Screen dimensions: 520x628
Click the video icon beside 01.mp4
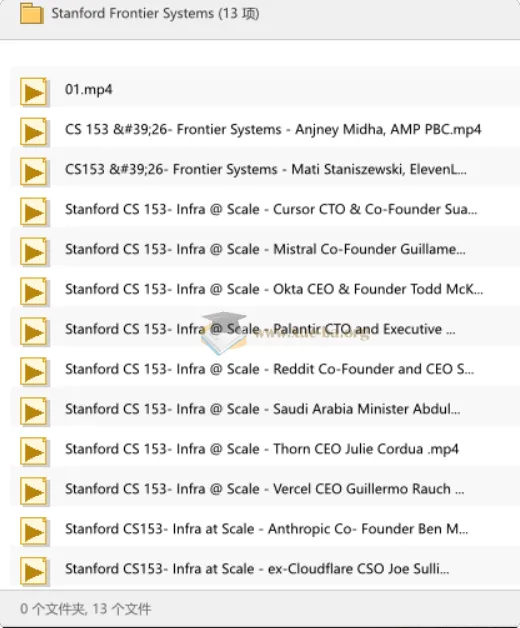tap(34, 93)
